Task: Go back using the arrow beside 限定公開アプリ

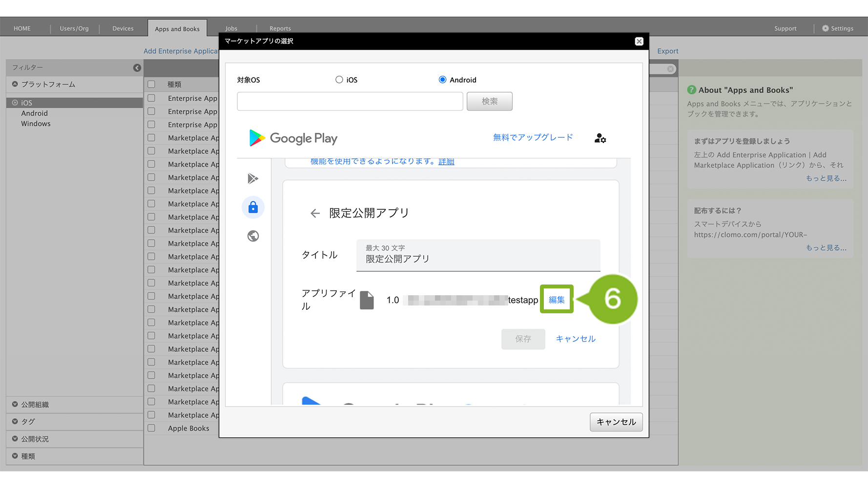Action: coord(315,213)
